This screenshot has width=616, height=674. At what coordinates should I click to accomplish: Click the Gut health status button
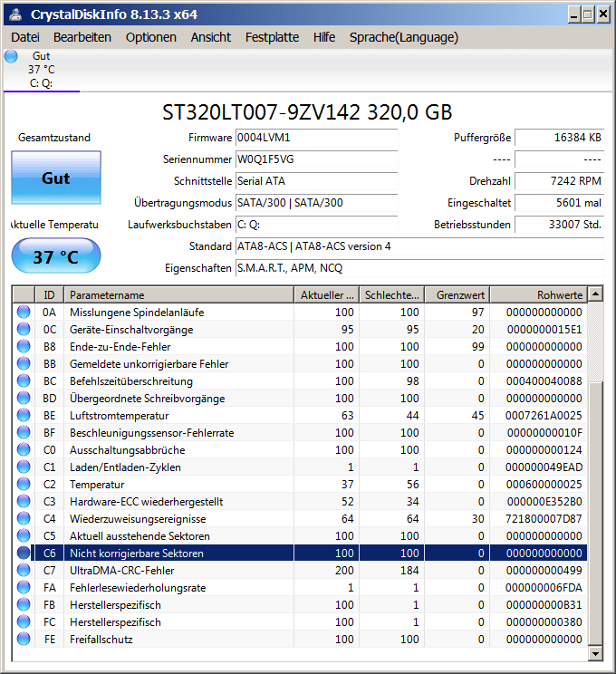tap(56, 178)
